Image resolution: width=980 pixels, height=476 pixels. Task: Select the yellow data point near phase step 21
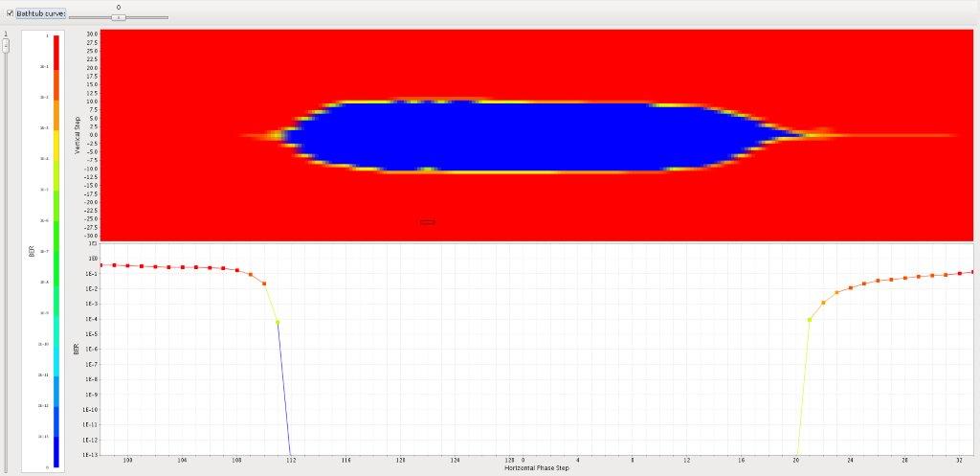(x=810, y=320)
